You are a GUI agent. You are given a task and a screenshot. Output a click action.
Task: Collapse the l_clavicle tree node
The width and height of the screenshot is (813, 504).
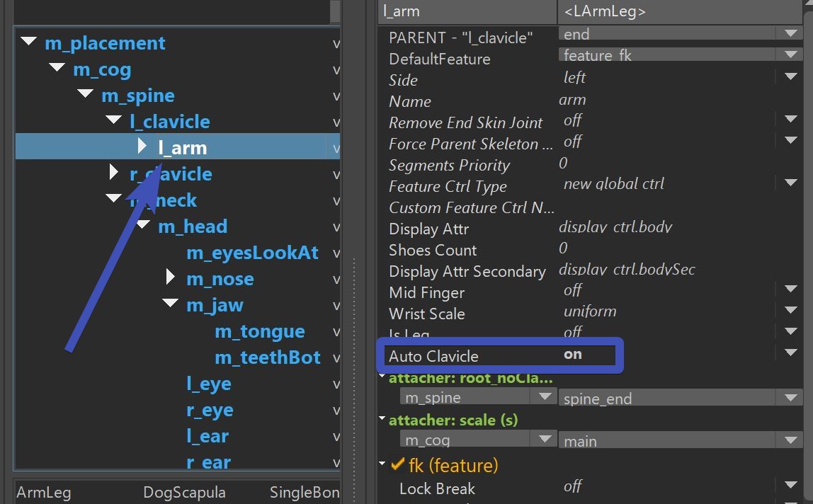click(x=113, y=120)
